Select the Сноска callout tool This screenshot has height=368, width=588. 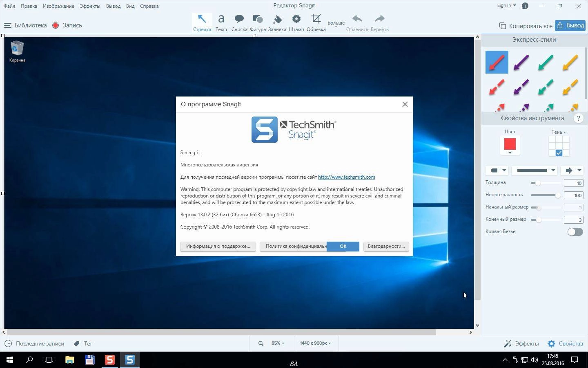pos(239,22)
